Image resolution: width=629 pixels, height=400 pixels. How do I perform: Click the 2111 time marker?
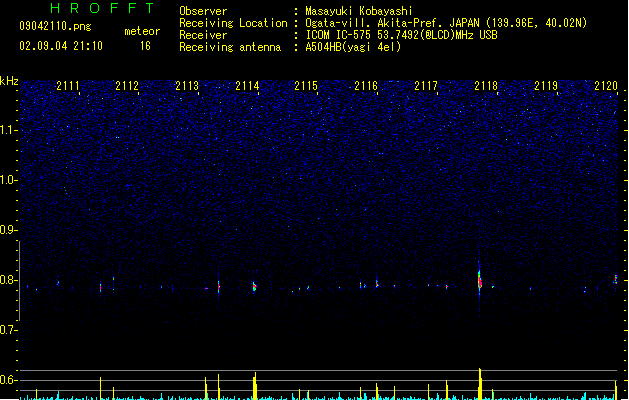coord(68,86)
